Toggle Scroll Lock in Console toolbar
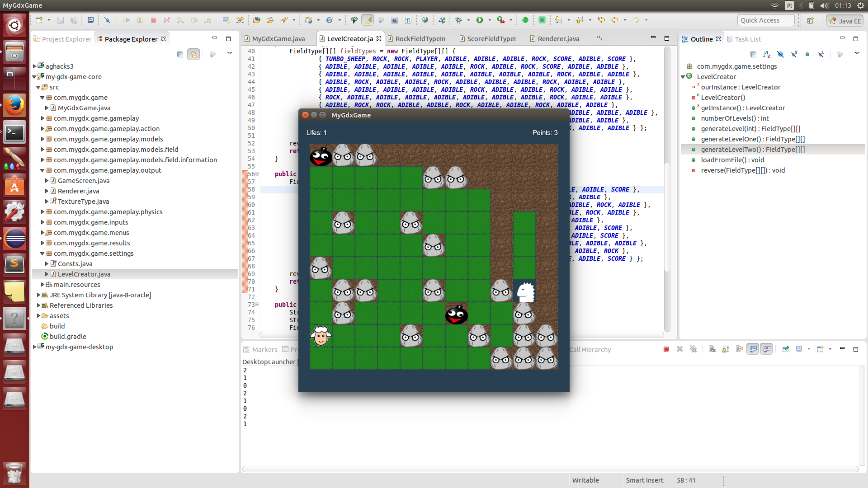This screenshot has height=488, width=868. click(726, 349)
